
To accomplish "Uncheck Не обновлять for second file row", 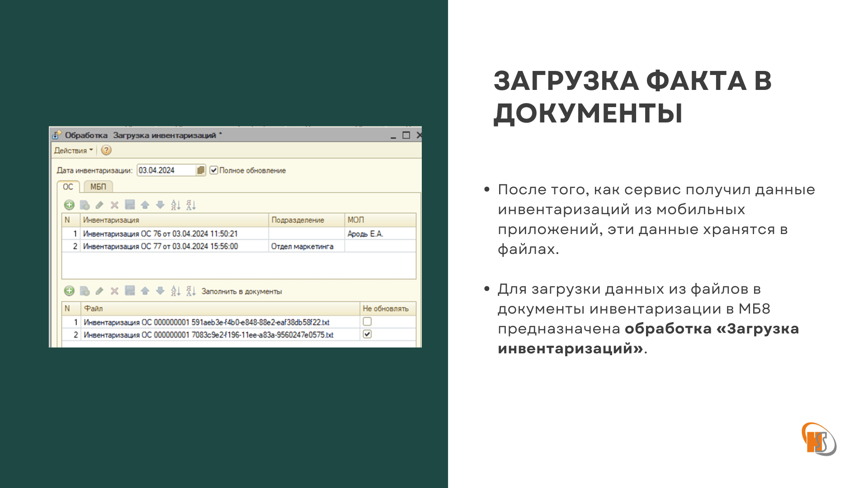I will [x=367, y=334].
